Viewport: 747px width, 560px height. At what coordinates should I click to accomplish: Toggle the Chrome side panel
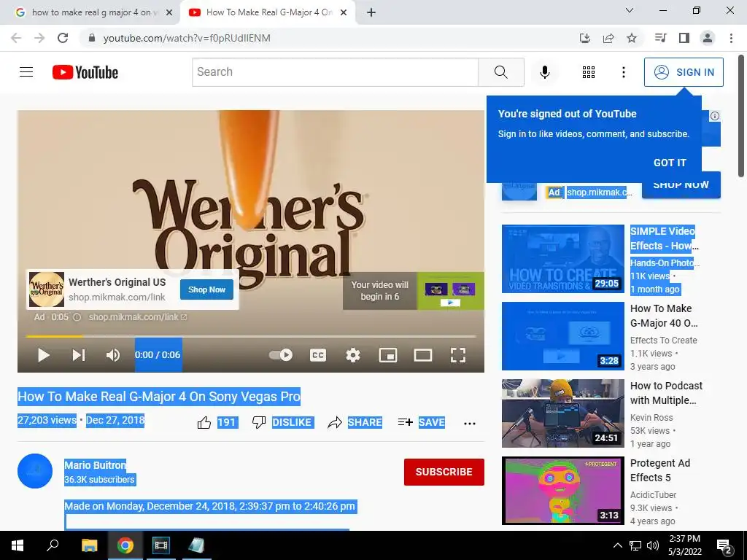684,38
